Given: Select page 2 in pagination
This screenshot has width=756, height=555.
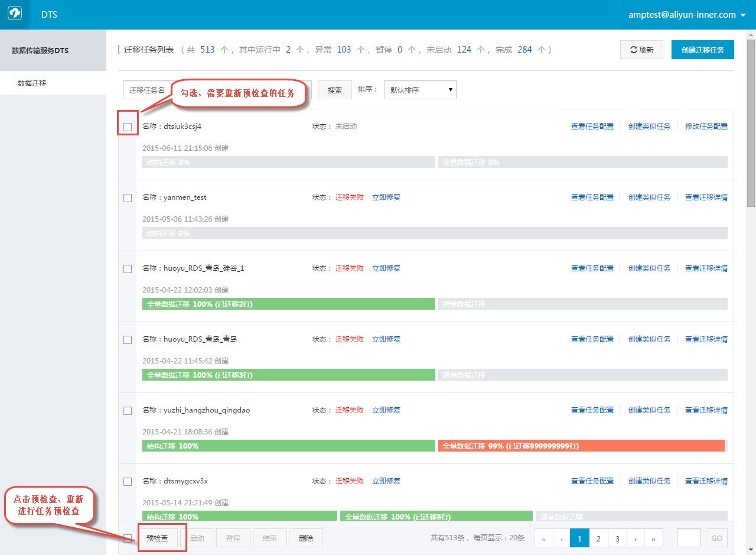Looking at the screenshot, I should [598, 538].
